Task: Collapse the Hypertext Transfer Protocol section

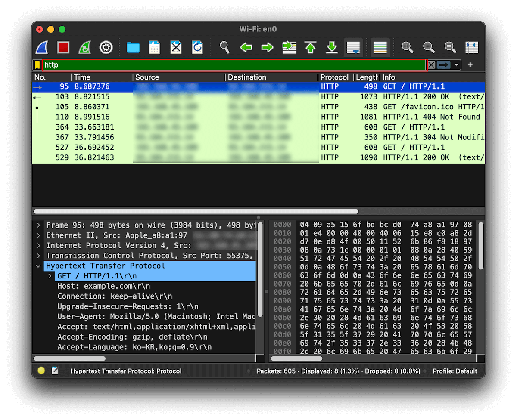Action: click(x=38, y=266)
